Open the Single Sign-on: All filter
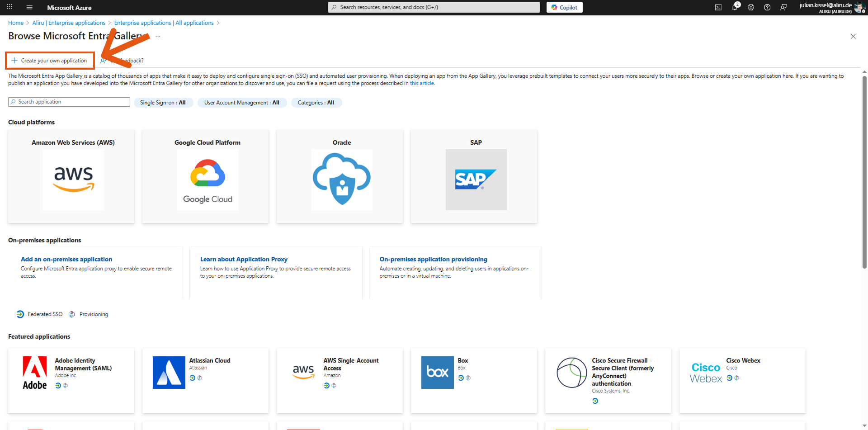Image resolution: width=868 pixels, height=430 pixels. pyautogui.click(x=163, y=102)
